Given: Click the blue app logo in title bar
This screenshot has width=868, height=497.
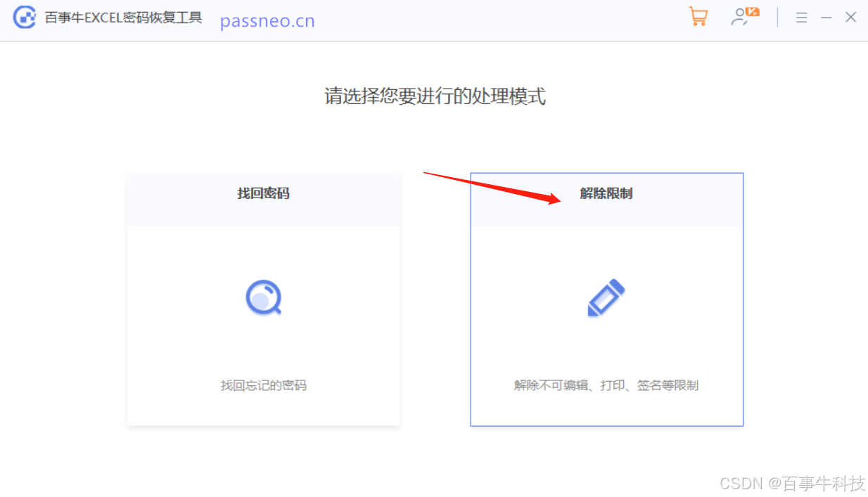Looking at the screenshot, I should [x=25, y=18].
